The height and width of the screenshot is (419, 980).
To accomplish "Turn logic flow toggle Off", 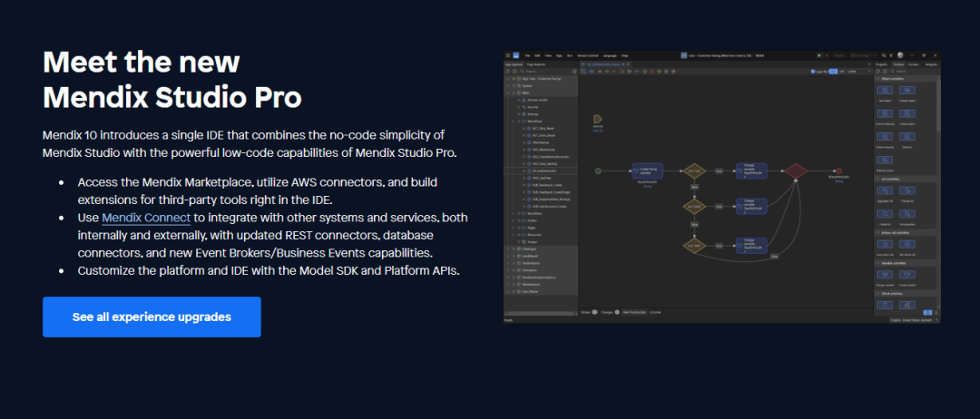I will coord(841,70).
